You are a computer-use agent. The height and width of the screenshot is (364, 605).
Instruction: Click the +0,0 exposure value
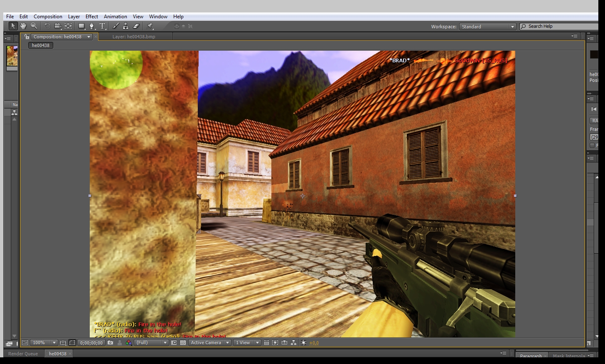tap(314, 343)
